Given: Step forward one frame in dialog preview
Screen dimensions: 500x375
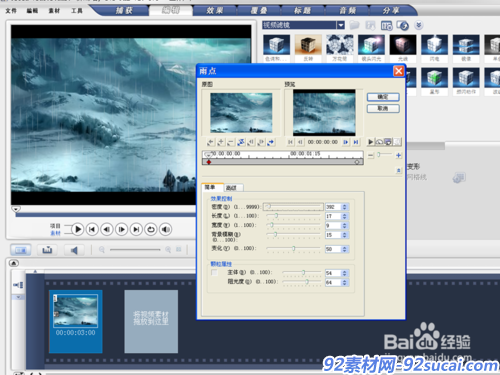Looking at the screenshot, I should pos(346,142).
